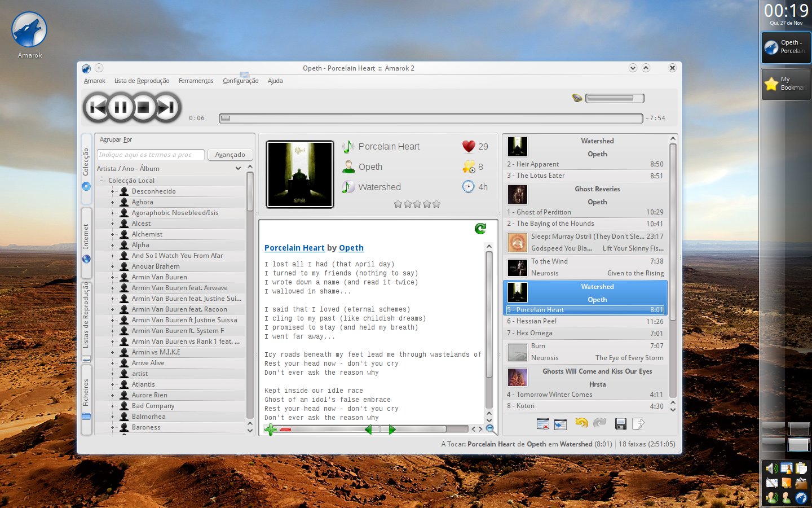Switch to Listas de Reprodução sidebar tab
This screenshot has height=508, width=812.
(x=86, y=322)
